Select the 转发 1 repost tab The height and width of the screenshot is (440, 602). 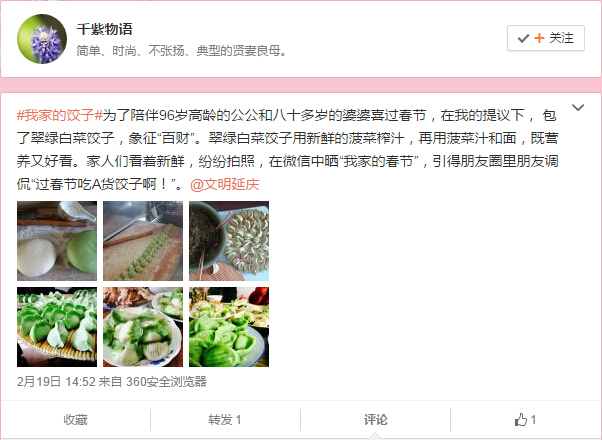pyautogui.click(x=225, y=420)
